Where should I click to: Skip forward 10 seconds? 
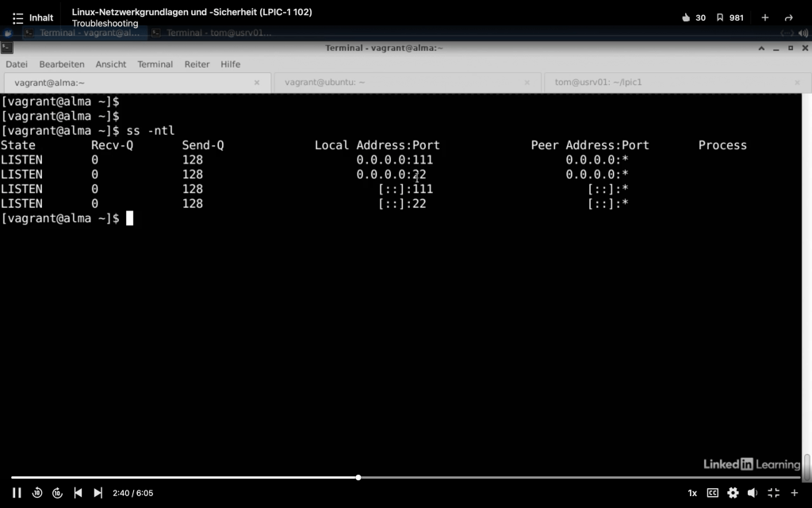click(57, 493)
